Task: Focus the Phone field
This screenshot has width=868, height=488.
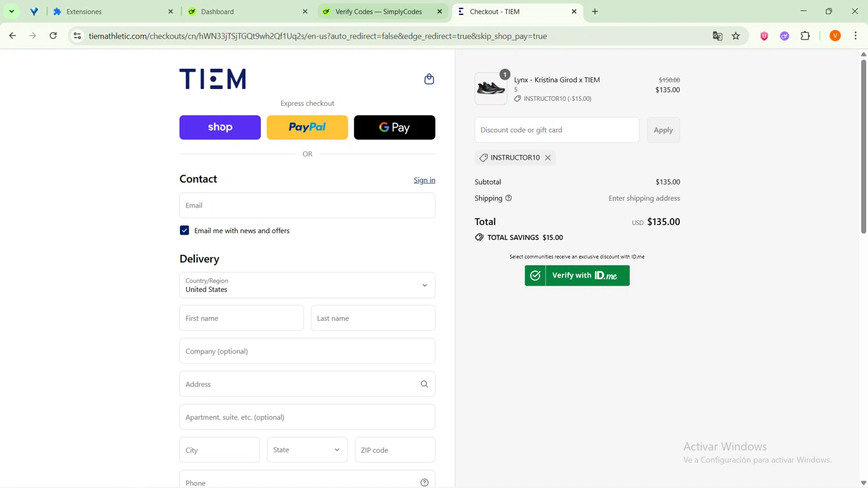Action: tap(307, 480)
